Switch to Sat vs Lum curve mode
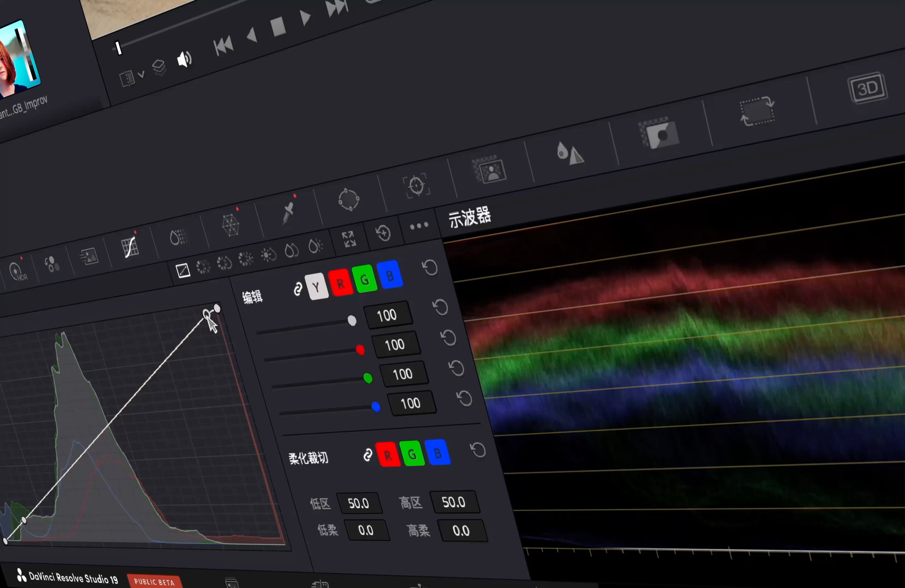The image size is (905, 588). 316,246
